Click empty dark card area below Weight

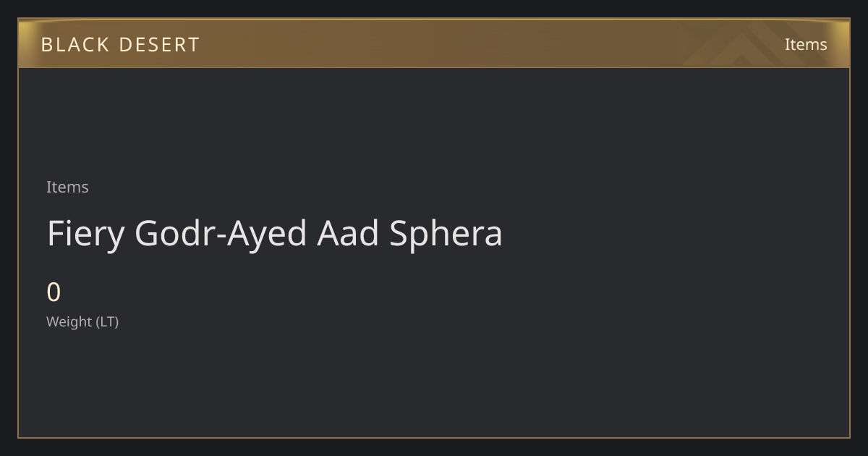point(434,384)
